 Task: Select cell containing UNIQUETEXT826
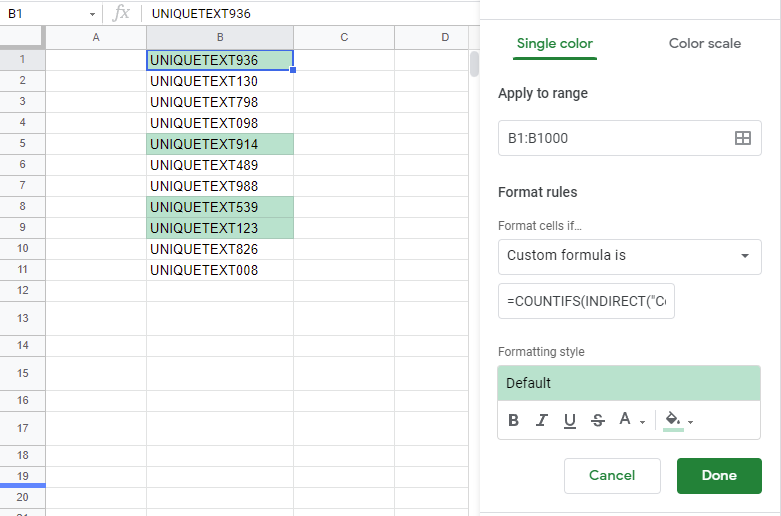click(220, 249)
